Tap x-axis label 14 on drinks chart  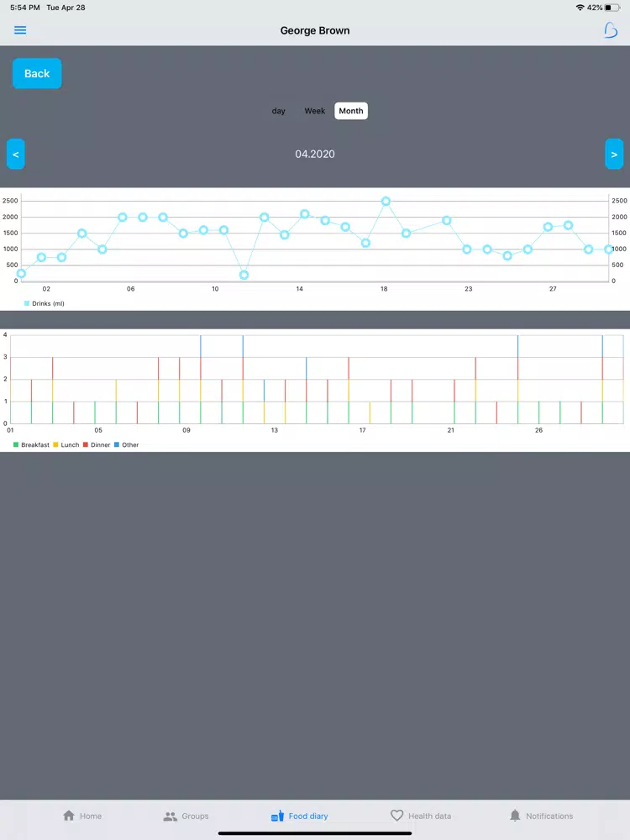pyautogui.click(x=300, y=289)
